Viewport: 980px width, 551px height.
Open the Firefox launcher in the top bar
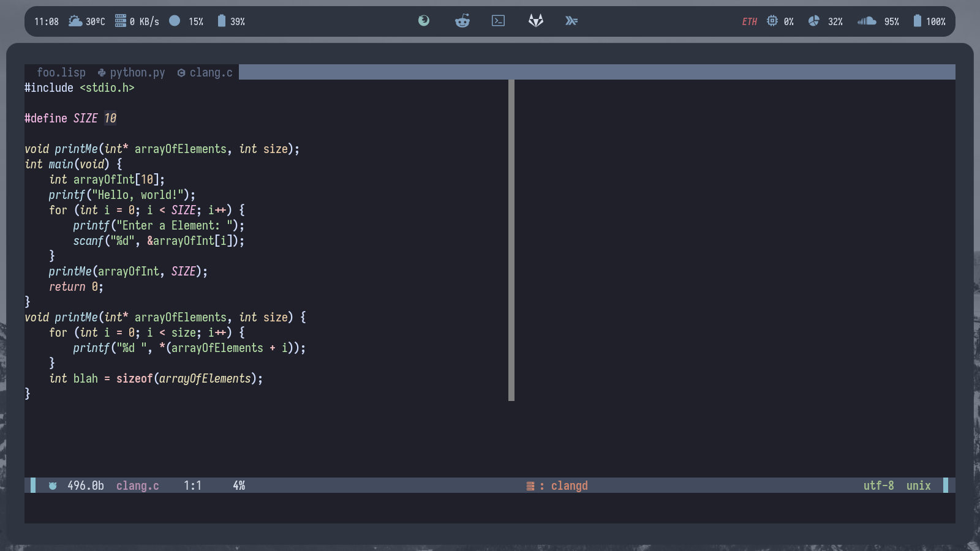(424, 21)
